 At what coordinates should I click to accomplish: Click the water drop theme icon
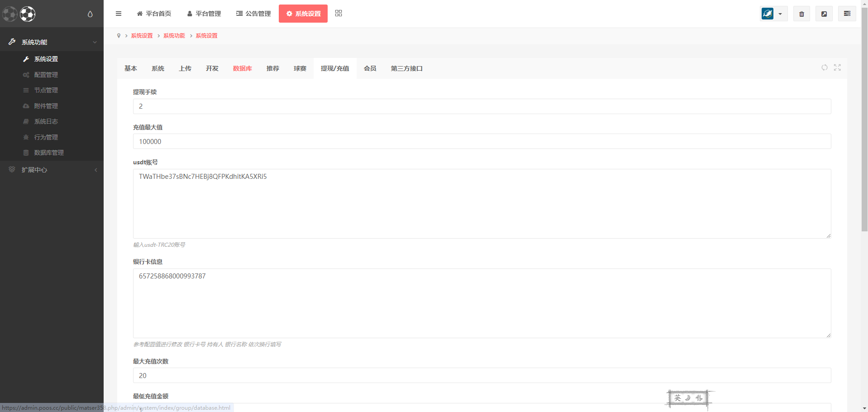(90, 14)
